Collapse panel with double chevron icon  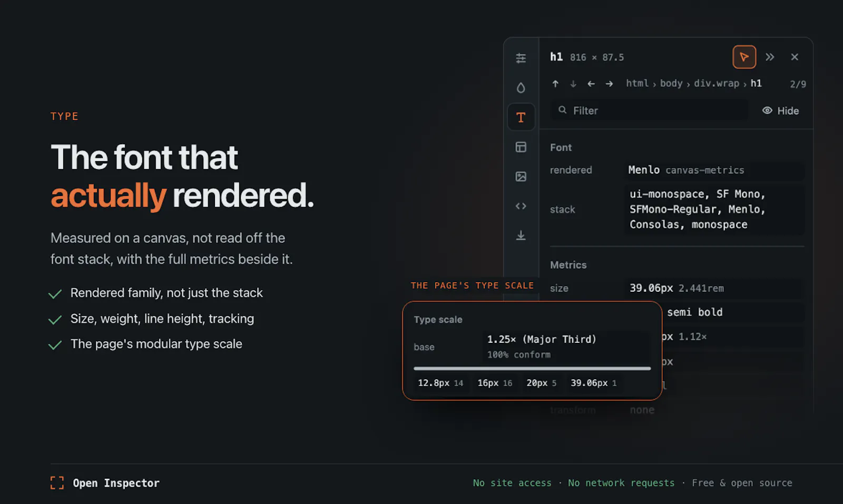[770, 57]
